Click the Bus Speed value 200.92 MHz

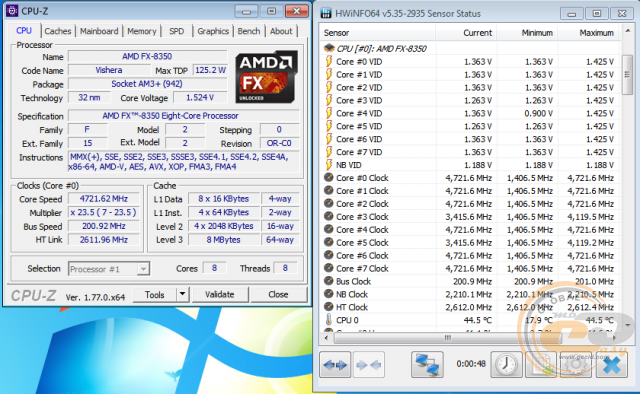click(104, 226)
